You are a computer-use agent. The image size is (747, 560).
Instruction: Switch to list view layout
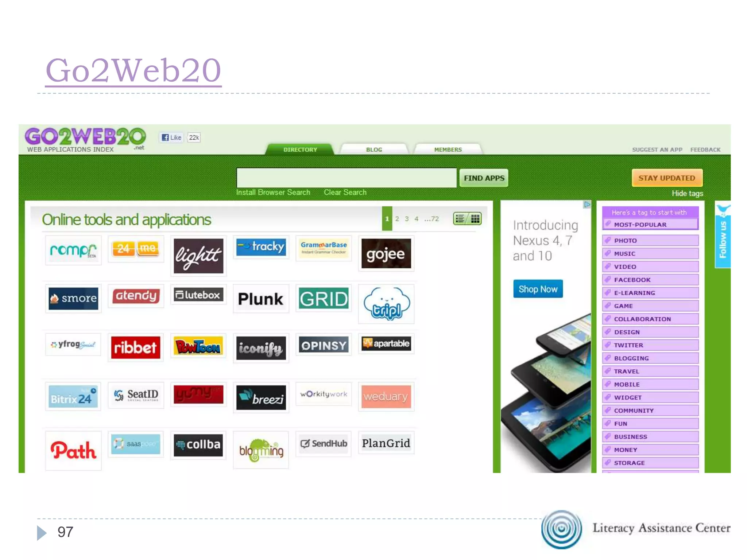(460, 219)
